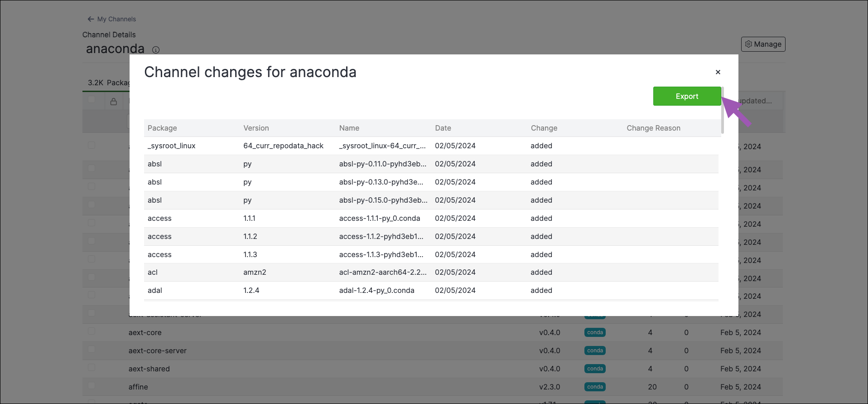The width and height of the screenshot is (868, 404).
Task: Toggle the select-all packages checkbox
Action: pyautogui.click(x=92, y=99)
